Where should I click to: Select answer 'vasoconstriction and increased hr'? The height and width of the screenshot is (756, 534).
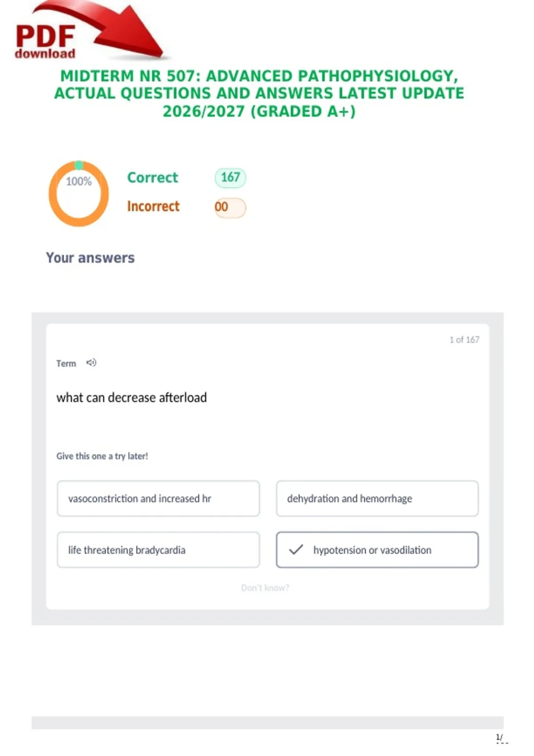click(158, 499)
